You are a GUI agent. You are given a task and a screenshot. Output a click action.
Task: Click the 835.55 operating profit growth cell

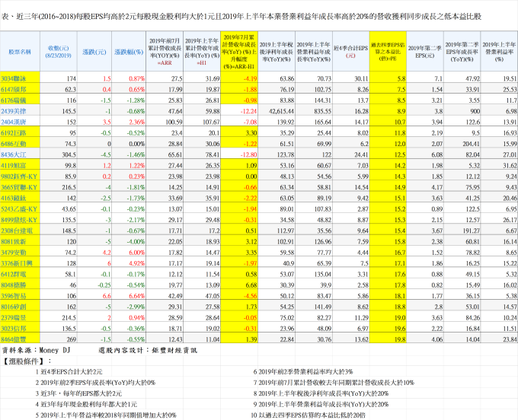[x=322, y=111]
